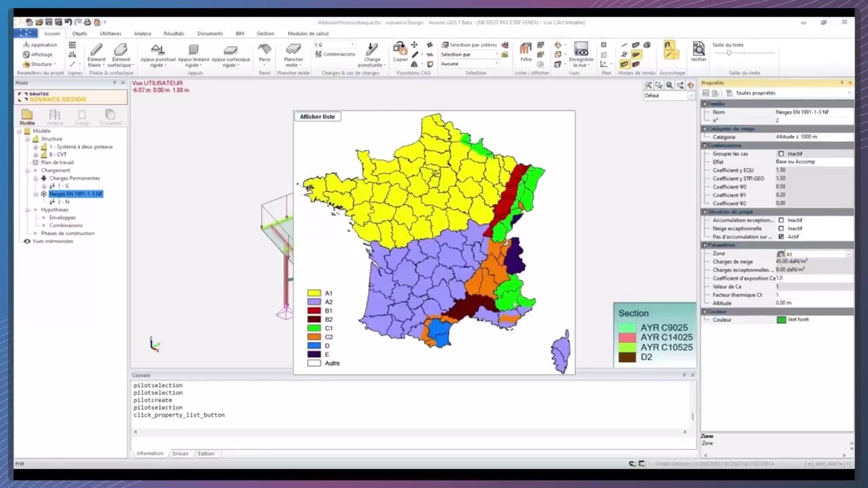Image resolution: width=868 pixels, height=488 pixels.
Task: Open the Structure parameters button
Action: (41, 64)
